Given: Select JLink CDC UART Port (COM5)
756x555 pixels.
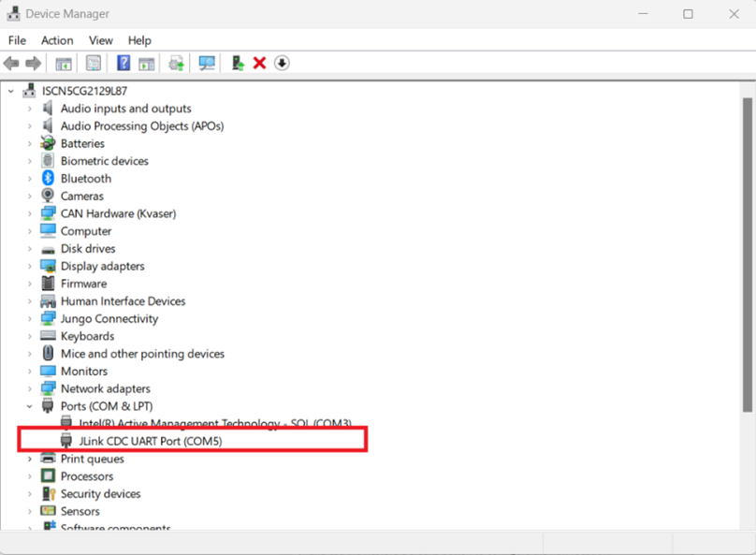Looking at the screenshot, I should pos(150,441).
